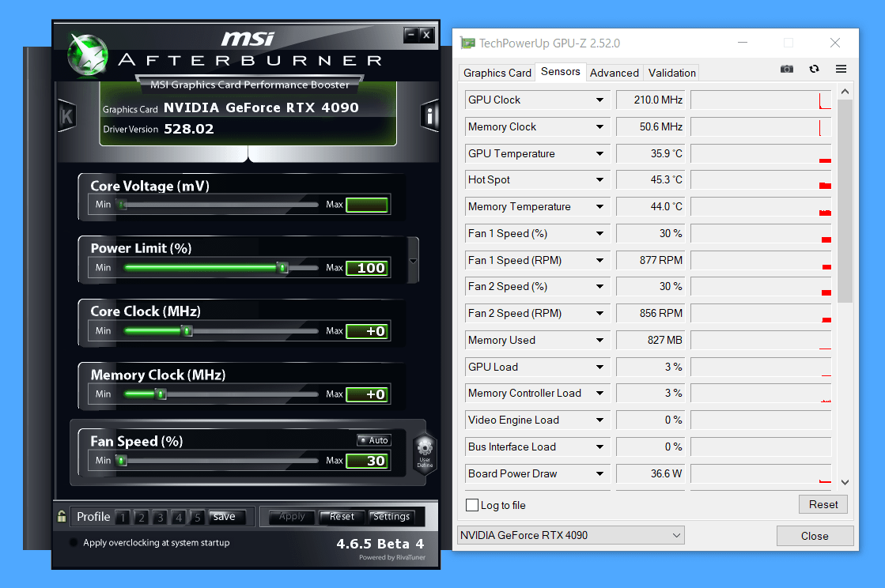Image resolution: width=885 pixels, height=588 pixels.
Task: Click the GPU-Z sensors scroll up arrow
Action: click(x=845, y=92)
